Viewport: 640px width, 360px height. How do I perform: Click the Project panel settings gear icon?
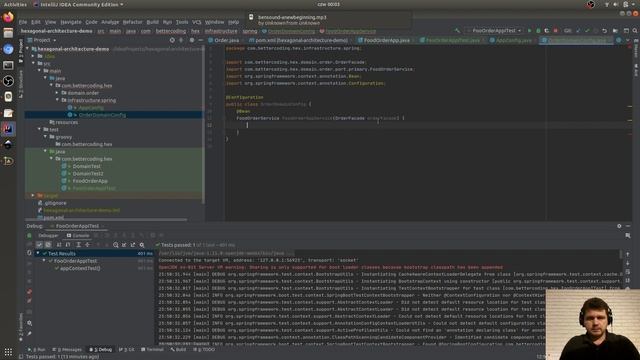click(x=192, y=40)
